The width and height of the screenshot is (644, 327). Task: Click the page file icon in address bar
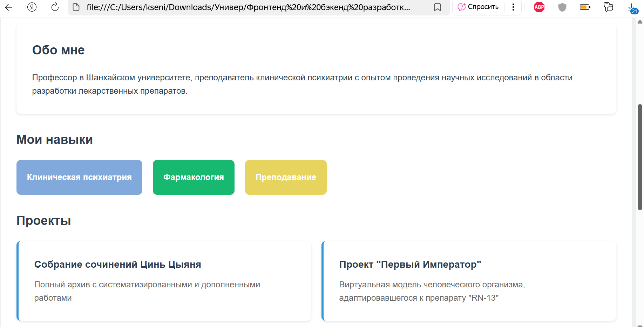click(x=76, y=7)
